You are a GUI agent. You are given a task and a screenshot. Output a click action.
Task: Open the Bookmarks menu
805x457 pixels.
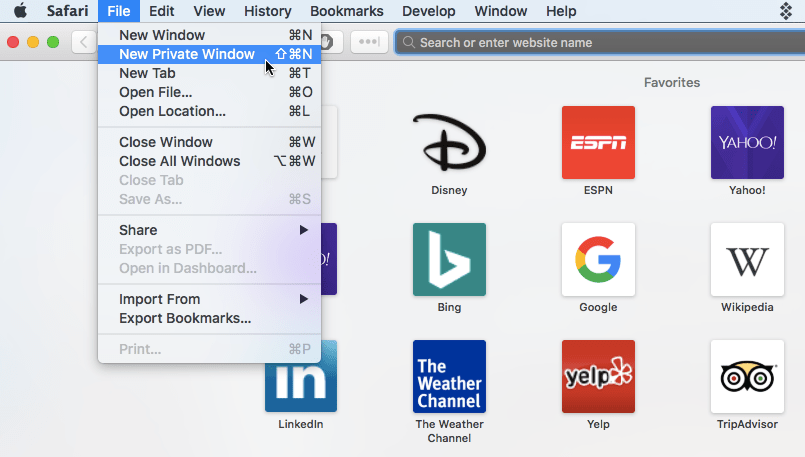[347, 11]
